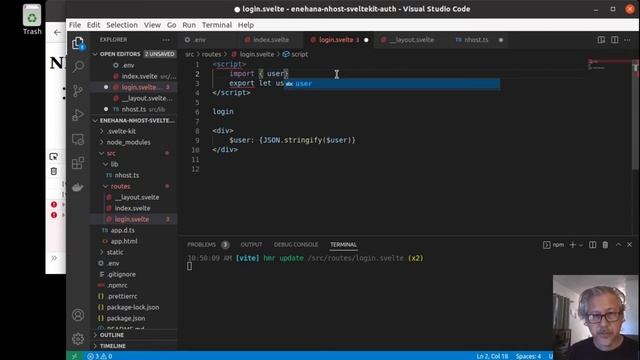The image size is (640, 360).
Task: Click the remote window status bar icon
Action: 74,356
